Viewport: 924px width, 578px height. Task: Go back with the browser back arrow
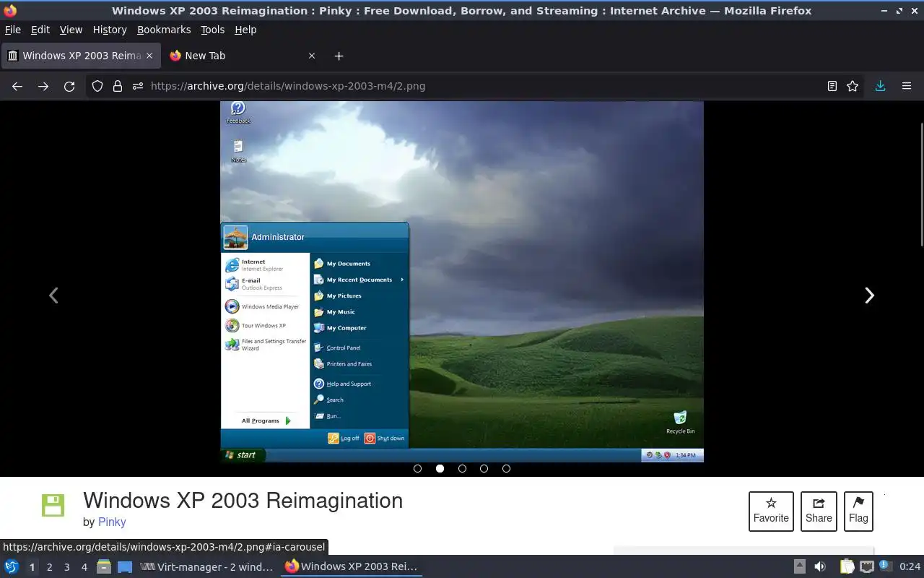click(17, 86)
